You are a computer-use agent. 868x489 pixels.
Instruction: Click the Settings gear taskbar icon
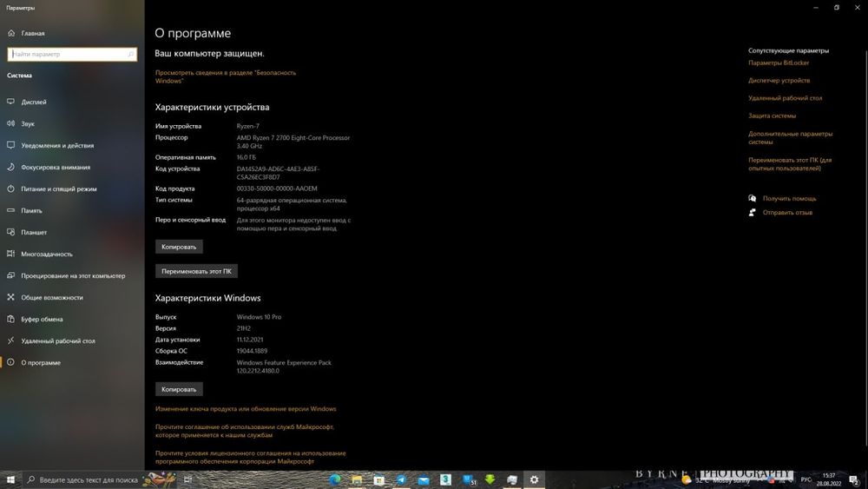tap(534, 479)
